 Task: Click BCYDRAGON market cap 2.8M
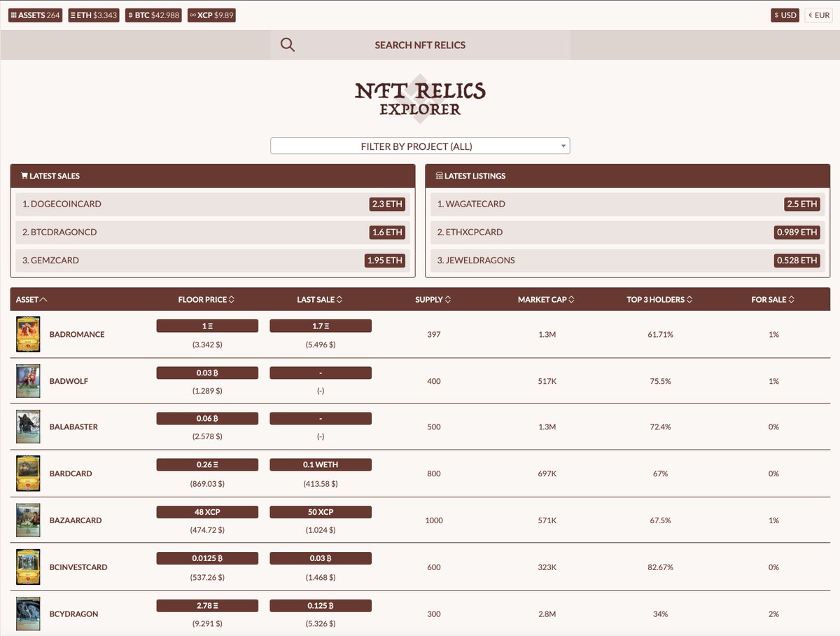coord(547,614)
